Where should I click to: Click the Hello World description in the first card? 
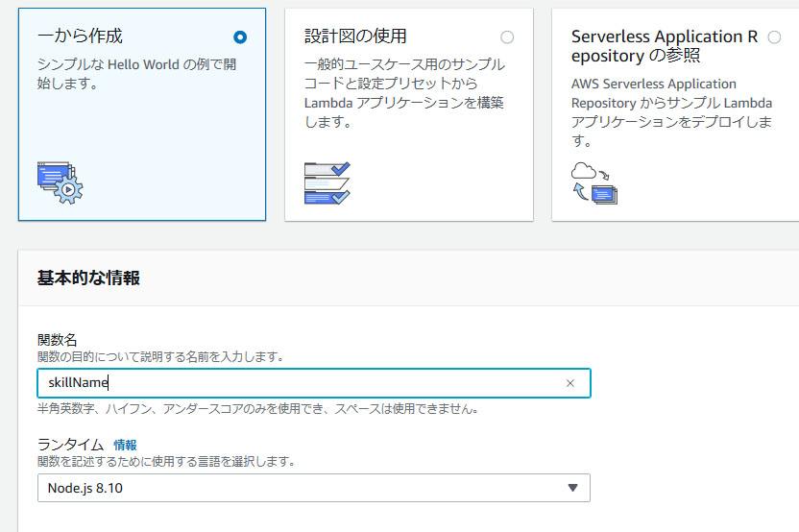pos(136,74)
